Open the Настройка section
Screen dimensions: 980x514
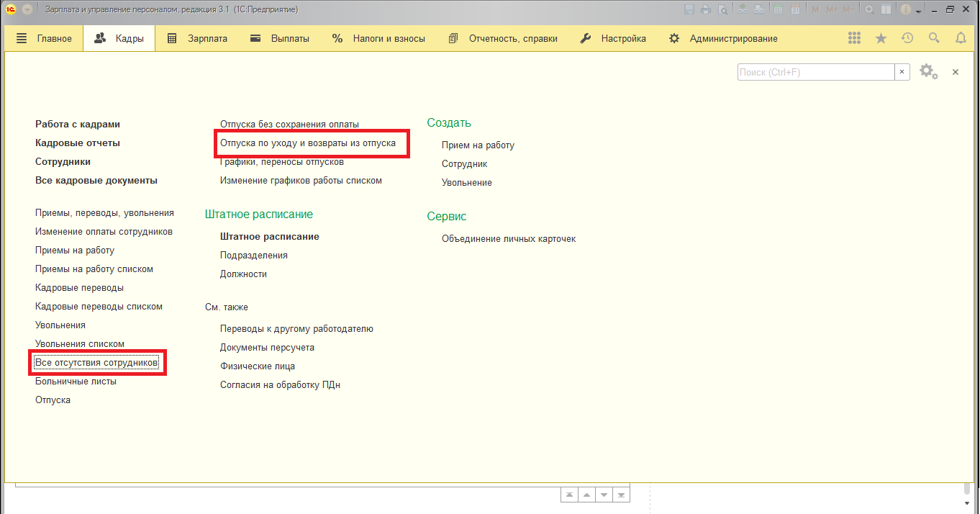pos(613,38)
